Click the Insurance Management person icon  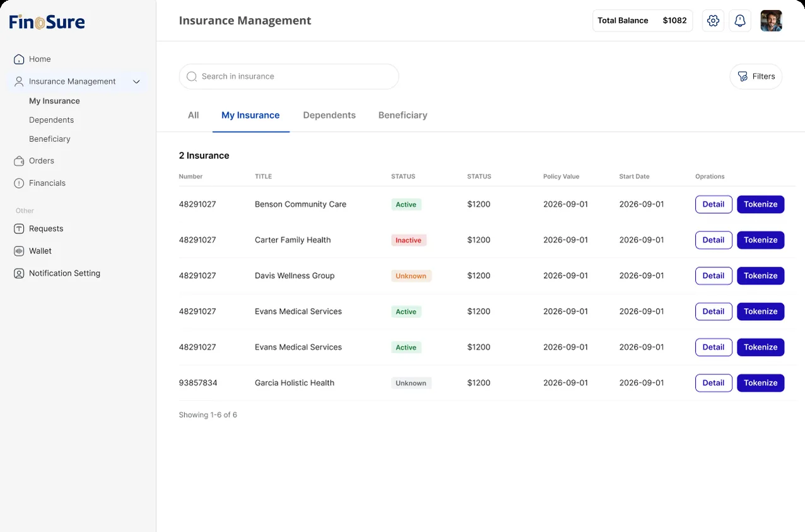[x=19, y=81]
